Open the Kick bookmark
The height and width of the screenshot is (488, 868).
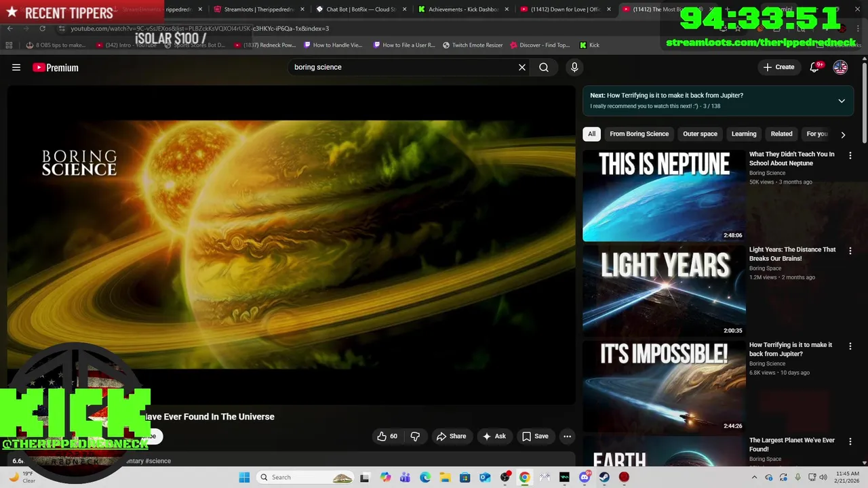click(x=589, y=45)
